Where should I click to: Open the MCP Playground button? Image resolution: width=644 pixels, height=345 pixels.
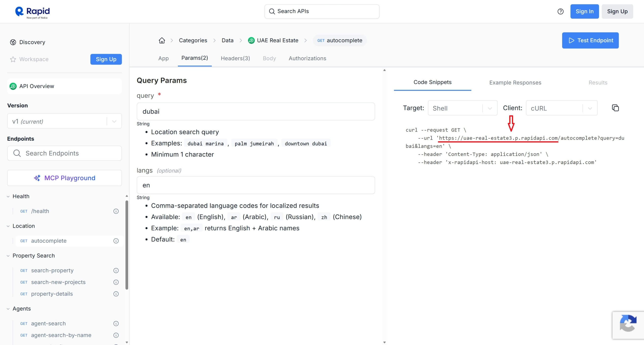tap(64, 178)
